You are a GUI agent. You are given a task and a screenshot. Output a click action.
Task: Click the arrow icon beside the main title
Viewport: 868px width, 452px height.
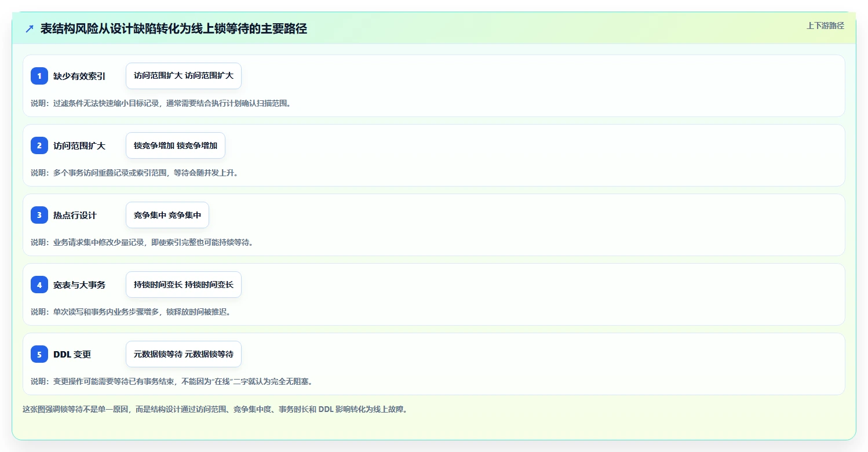click(30, 28)
